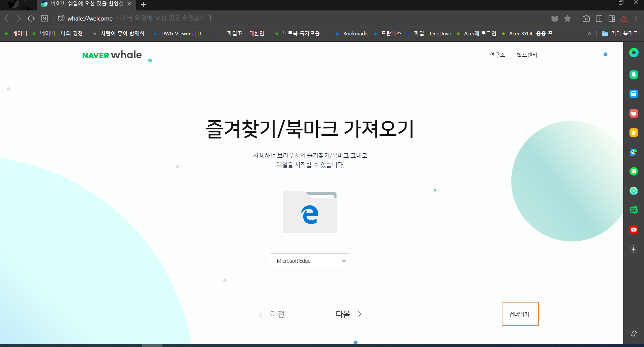Open split-view space icon in toolbar

(599, 19)
